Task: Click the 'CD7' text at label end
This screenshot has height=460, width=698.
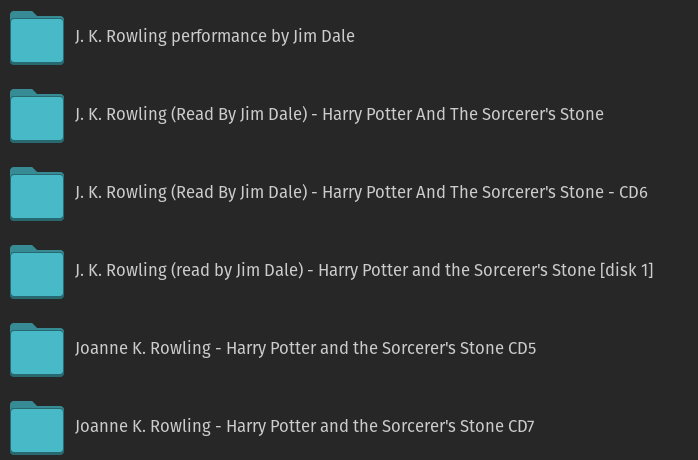Action: pyautogui.click(x=521, y=426)
